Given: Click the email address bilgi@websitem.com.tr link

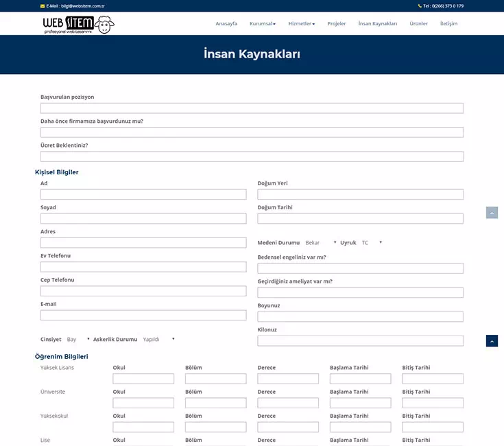Looking at the screenshot, I should pyautogui.click(x=83, y=6).
